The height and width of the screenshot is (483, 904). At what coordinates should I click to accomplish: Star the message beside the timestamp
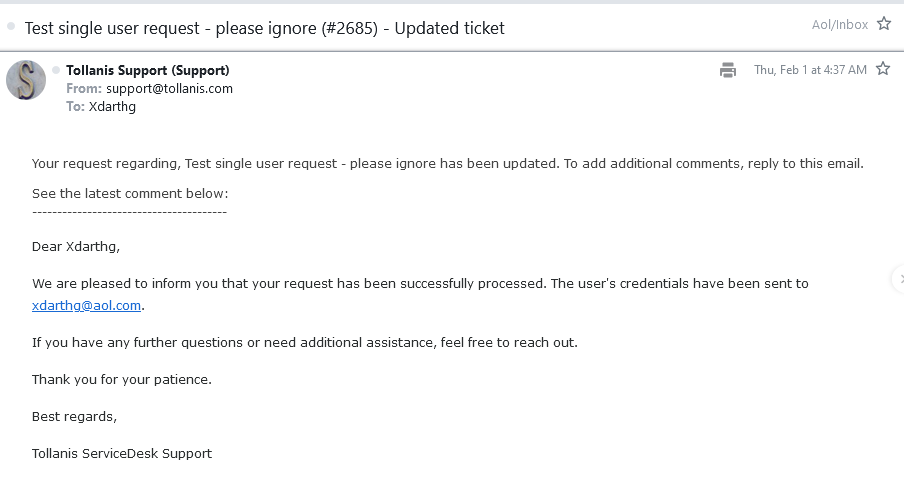pos(883,69)
